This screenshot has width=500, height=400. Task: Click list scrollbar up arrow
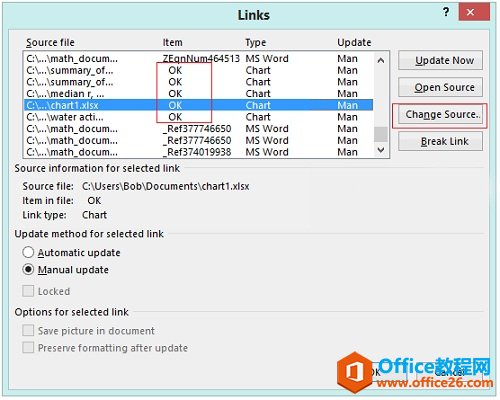tap(381, 61)
